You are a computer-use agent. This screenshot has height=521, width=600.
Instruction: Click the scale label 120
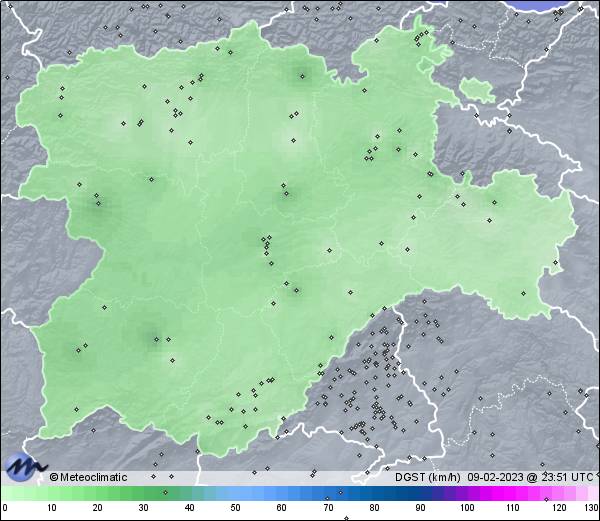click(559, 508)
